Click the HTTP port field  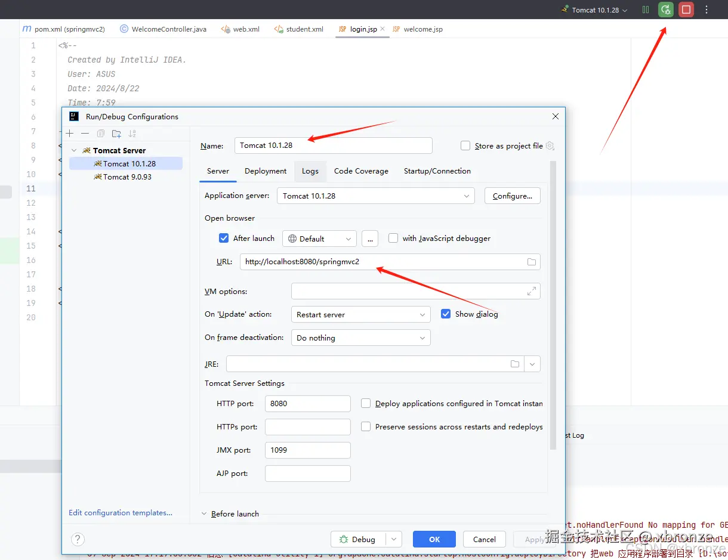click(x=308, y=404)
